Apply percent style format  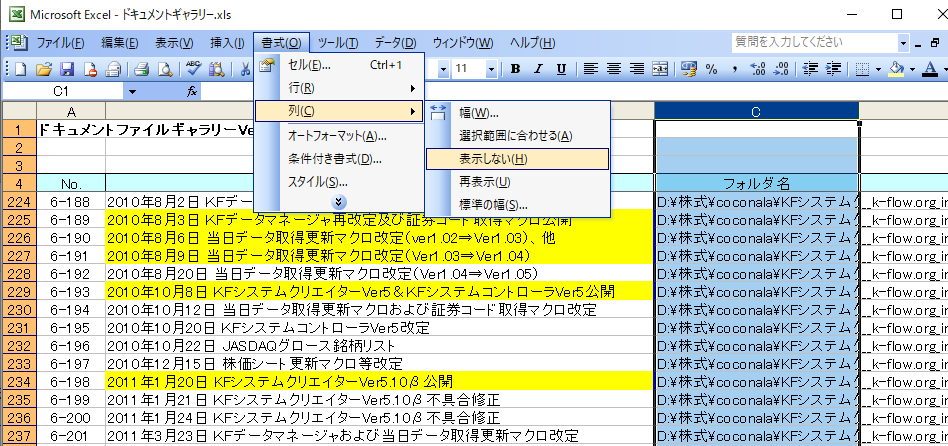point(712,69)
